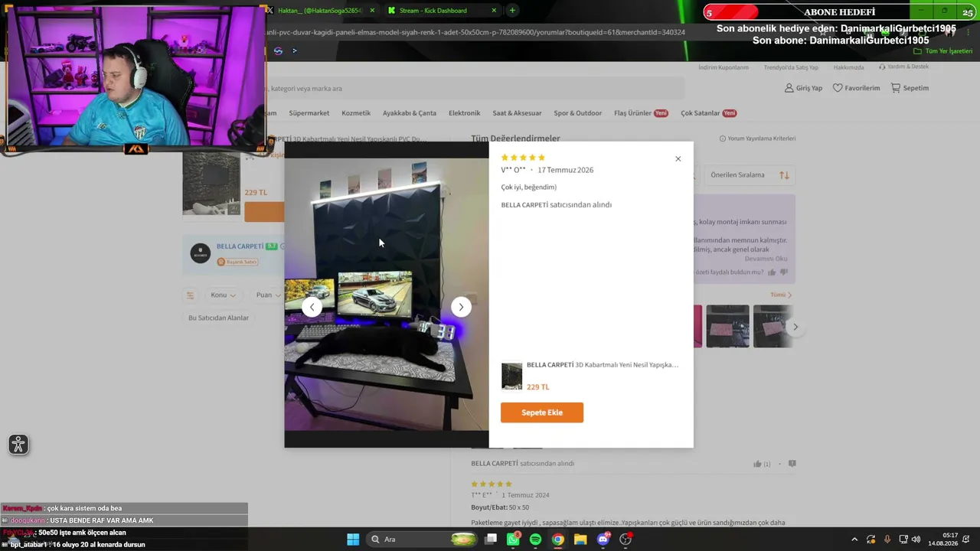This screenshot has width=980, height=551.
Task: Open the BELLA CARPETİ seller page
Action: [240, 246]
